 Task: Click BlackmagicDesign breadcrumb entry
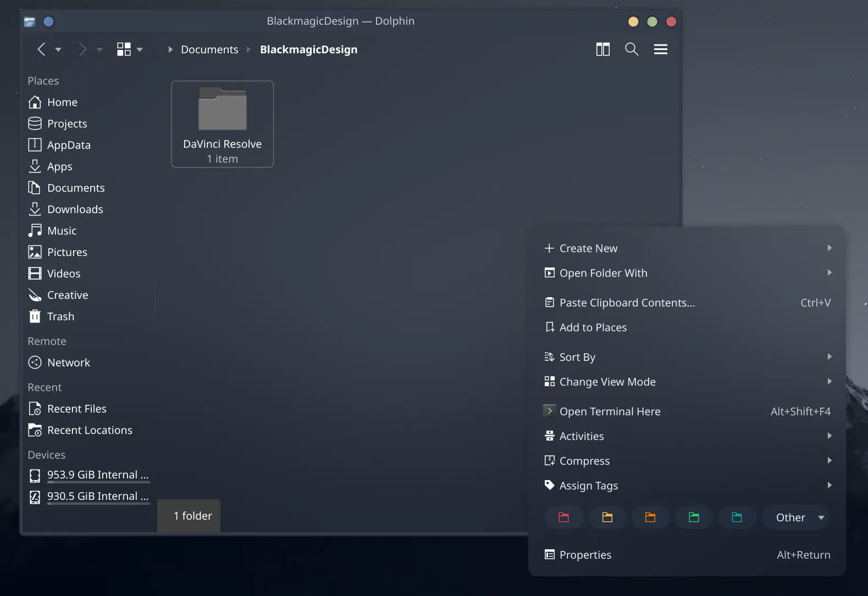coord(308,49)
